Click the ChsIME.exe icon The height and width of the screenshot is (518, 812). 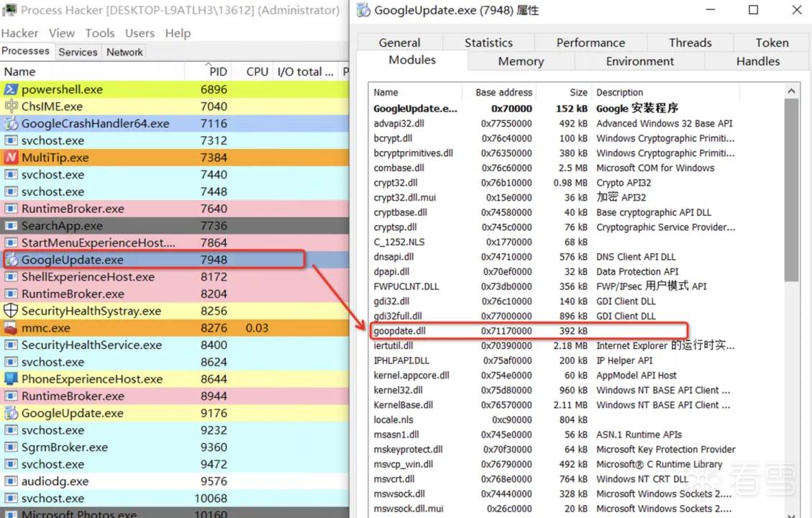tap(11, 106)
